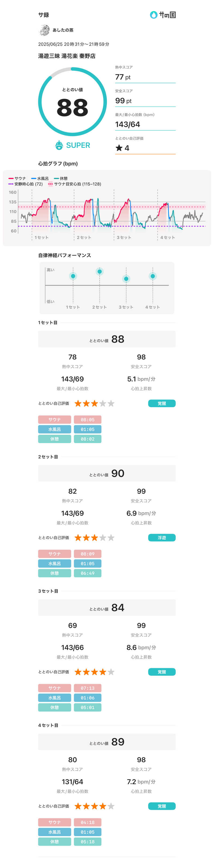
Task: Click the 覚醒 badge in set 1
Action: [162, 404]
